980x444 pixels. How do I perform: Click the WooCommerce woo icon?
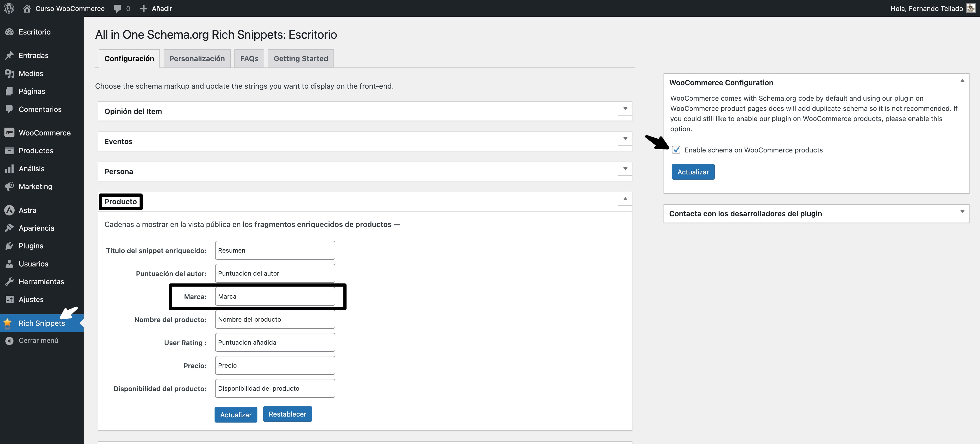point(9,133)
